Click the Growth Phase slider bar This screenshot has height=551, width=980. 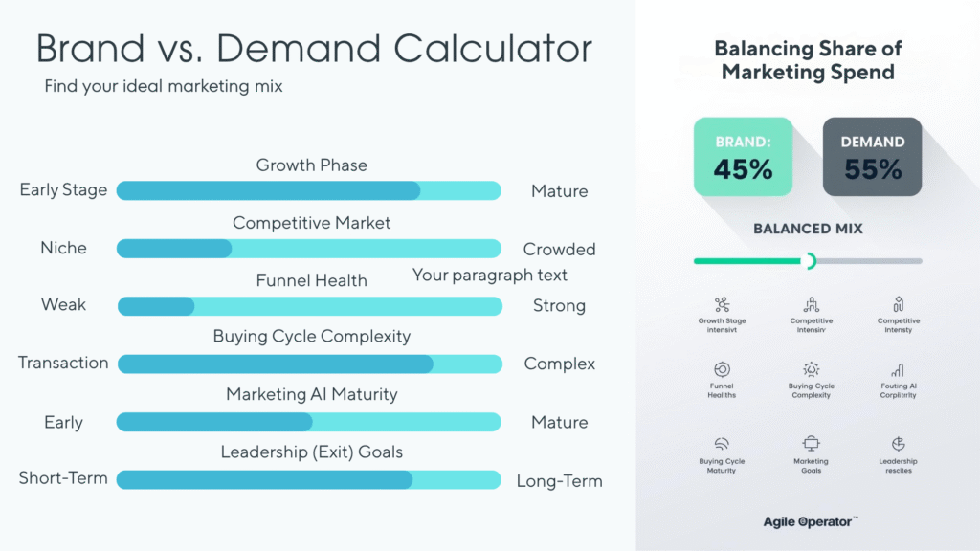(308, 190)
